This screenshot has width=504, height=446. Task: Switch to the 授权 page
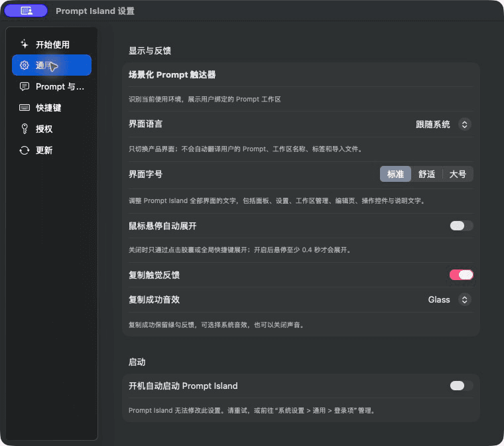[52, 129]
